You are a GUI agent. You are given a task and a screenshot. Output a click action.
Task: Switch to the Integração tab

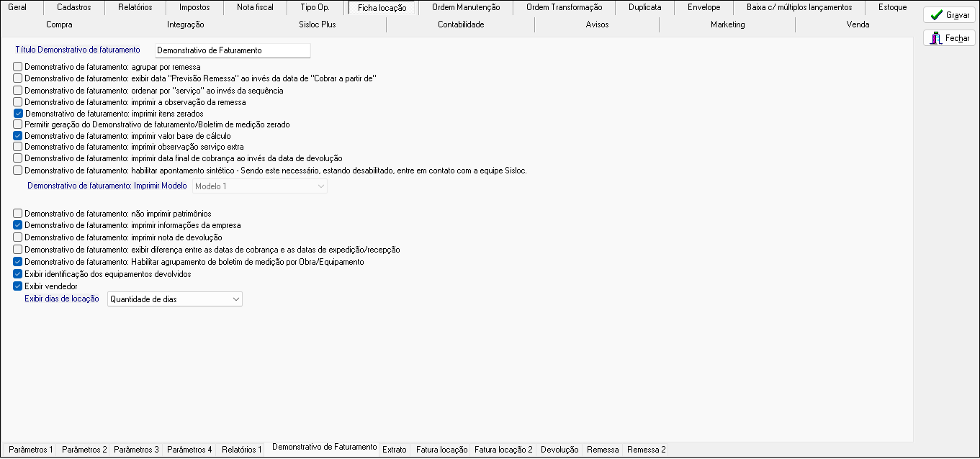pos(186,24)
